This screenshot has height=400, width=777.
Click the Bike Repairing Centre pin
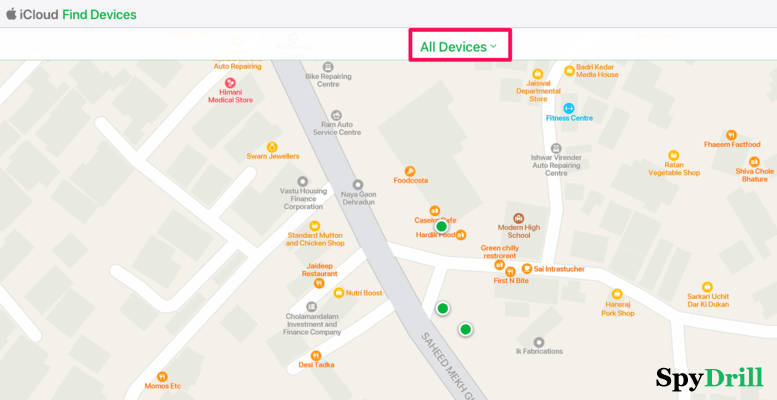(328, 67)
